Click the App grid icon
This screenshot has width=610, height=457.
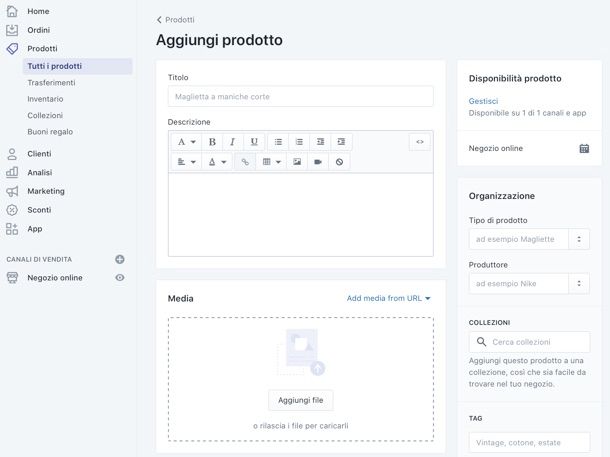point(12,229)
